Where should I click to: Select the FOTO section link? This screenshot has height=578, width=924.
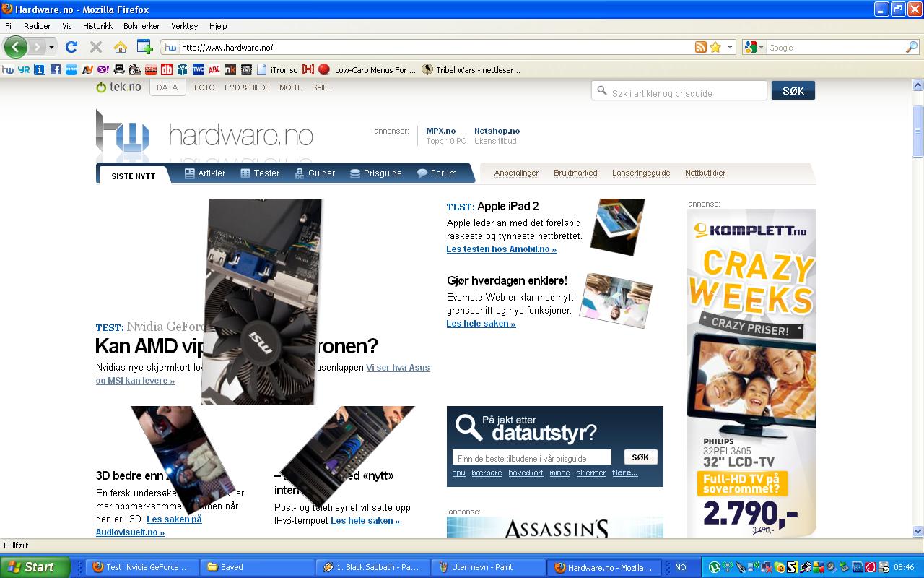pos(204,87)
